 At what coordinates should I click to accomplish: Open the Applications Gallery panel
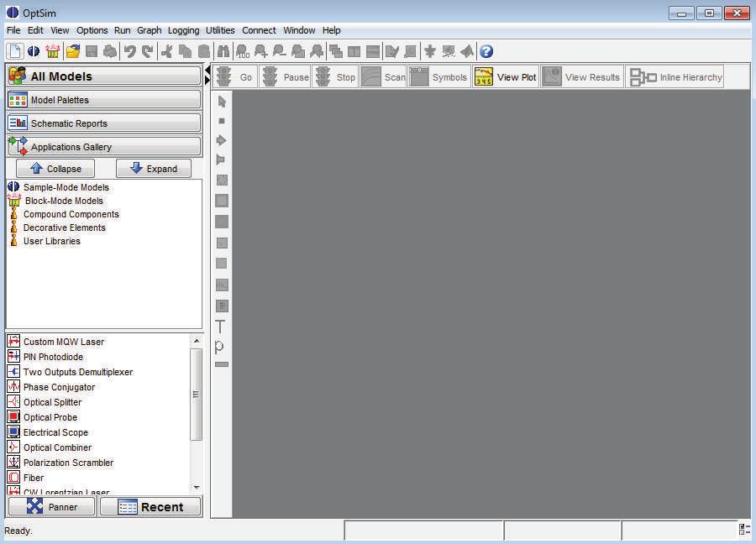click(104, 146)
